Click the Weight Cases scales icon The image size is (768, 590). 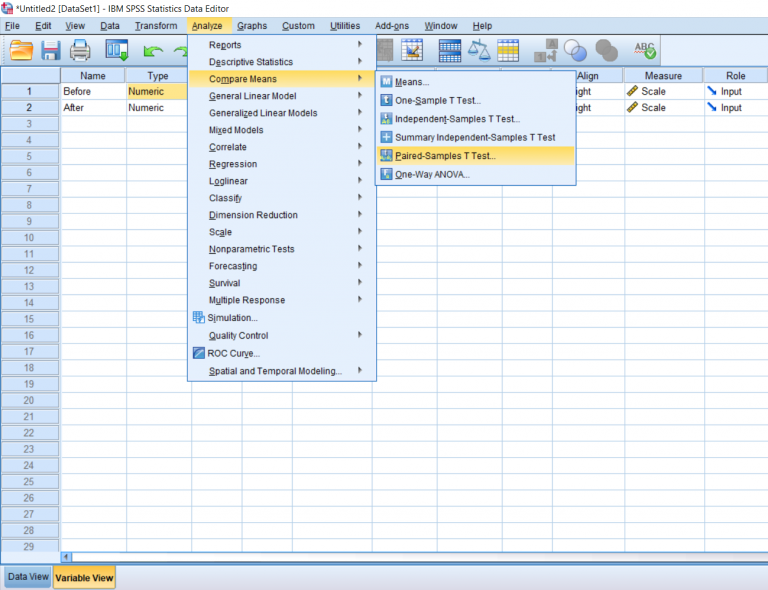(x=479, y=50)
